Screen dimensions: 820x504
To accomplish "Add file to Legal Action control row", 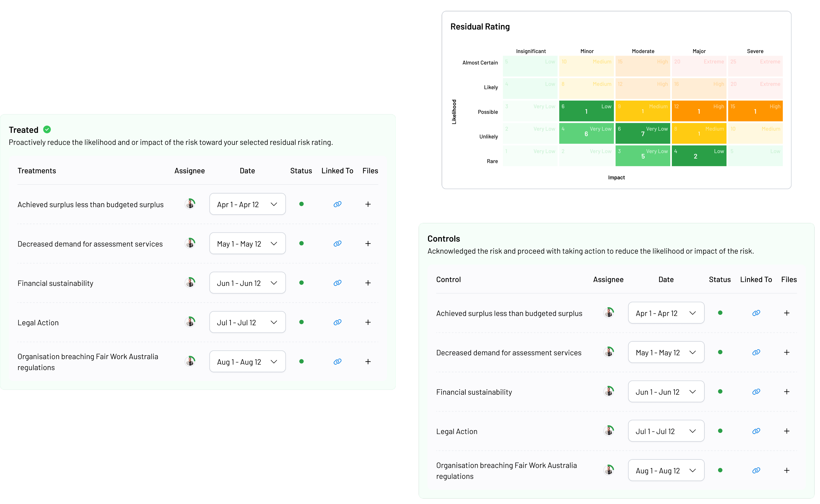I will pyautogui.click(x=786, y=431).
